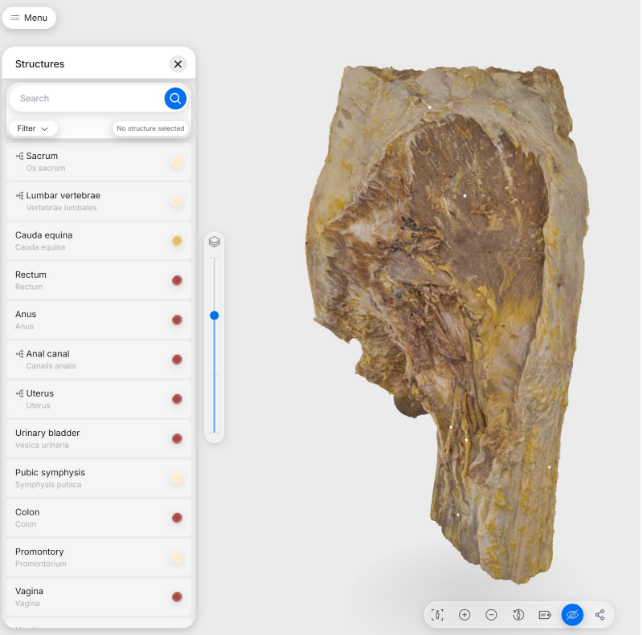Click the blue layer depth slider handle
Image resolution: width=642 pixels, height=635 pixels.
214,315
